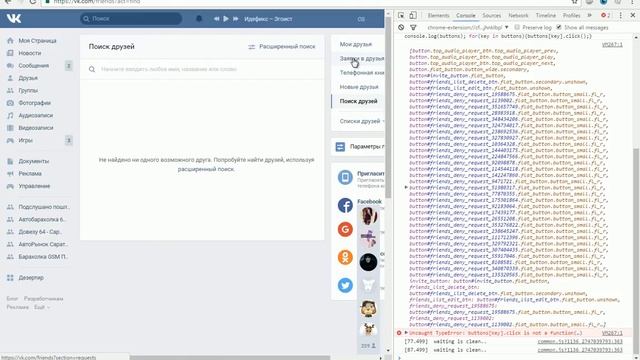
Task: Open the Барахолка GSM group shortcut
Action: (44, 257)
